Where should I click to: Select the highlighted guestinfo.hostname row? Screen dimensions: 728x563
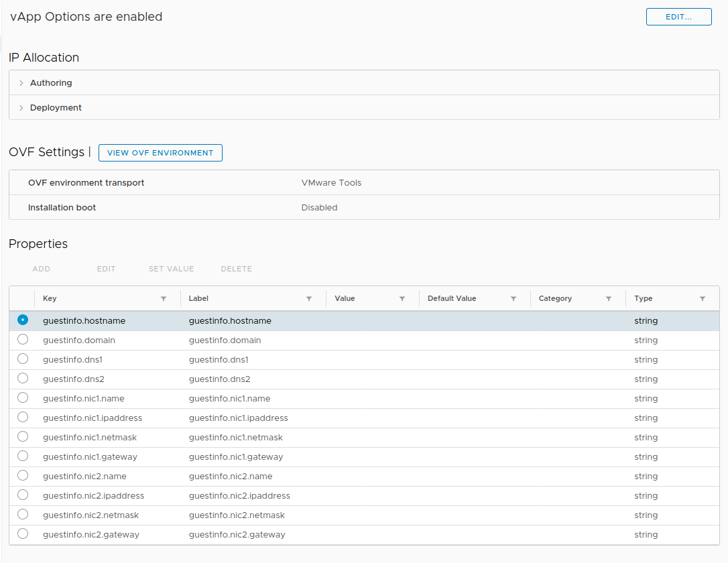pyautogui.click(x=22, y=320)
